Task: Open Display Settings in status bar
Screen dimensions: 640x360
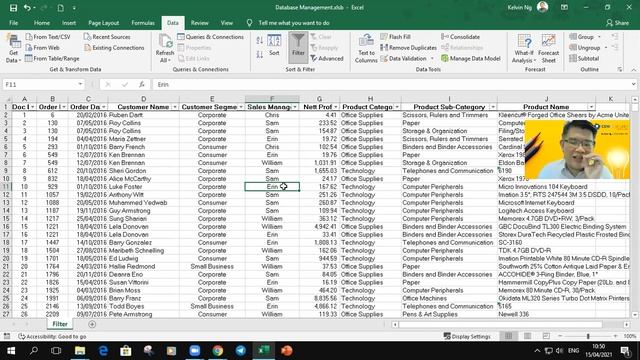Action: coord(467,336)
